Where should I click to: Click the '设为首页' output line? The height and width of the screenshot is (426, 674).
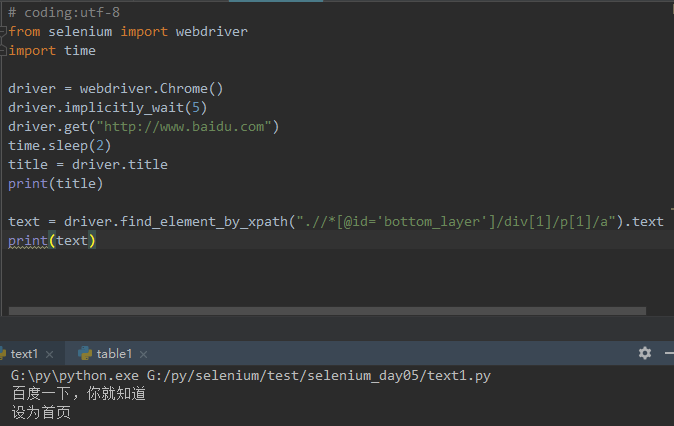pyautogui.click(x=41, y=412)
